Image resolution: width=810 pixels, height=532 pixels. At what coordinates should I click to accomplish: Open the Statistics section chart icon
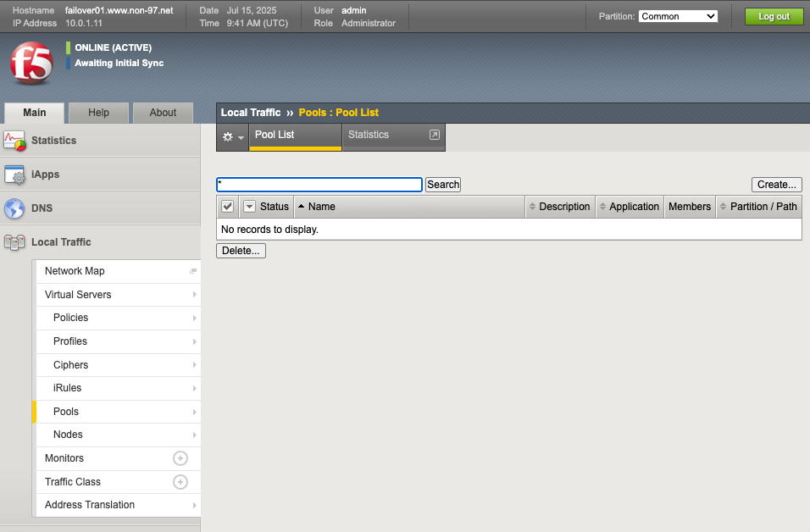coord(14,141)
